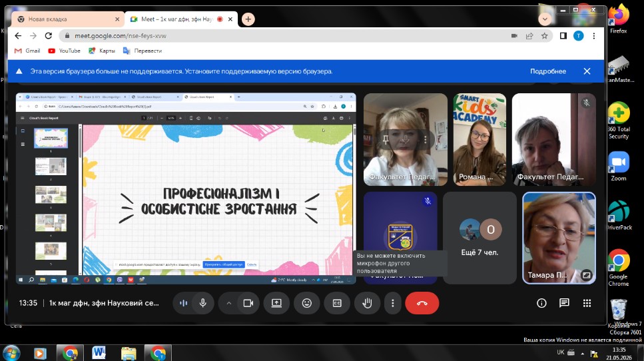
Task: Open File Explorer from taskbar
Action: 129,353
